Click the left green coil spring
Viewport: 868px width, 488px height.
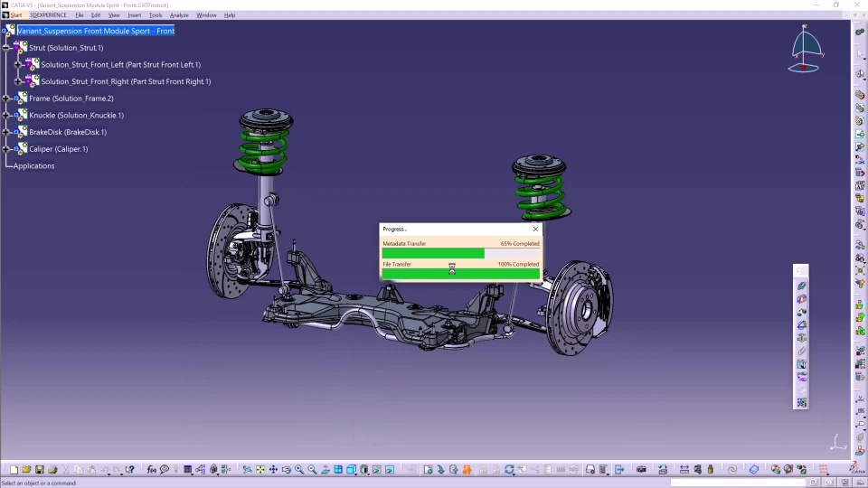tap(265, 151)
